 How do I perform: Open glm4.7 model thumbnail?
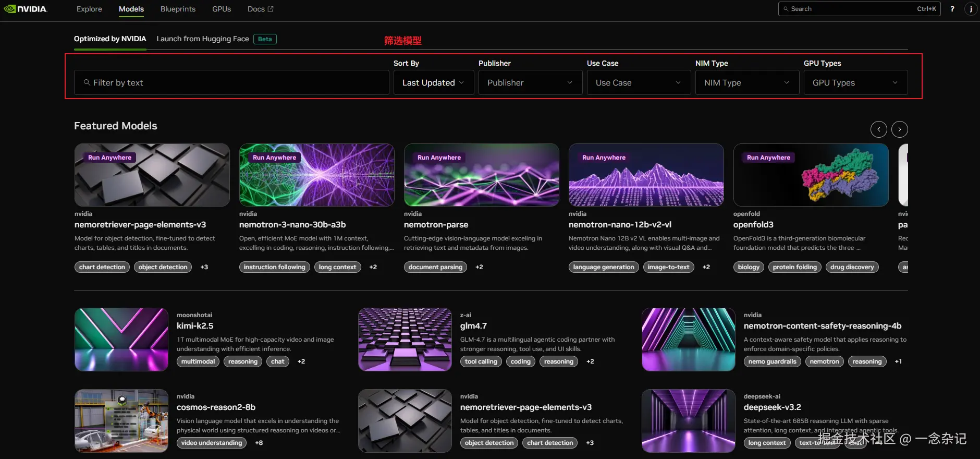click(x=405, y=340)
